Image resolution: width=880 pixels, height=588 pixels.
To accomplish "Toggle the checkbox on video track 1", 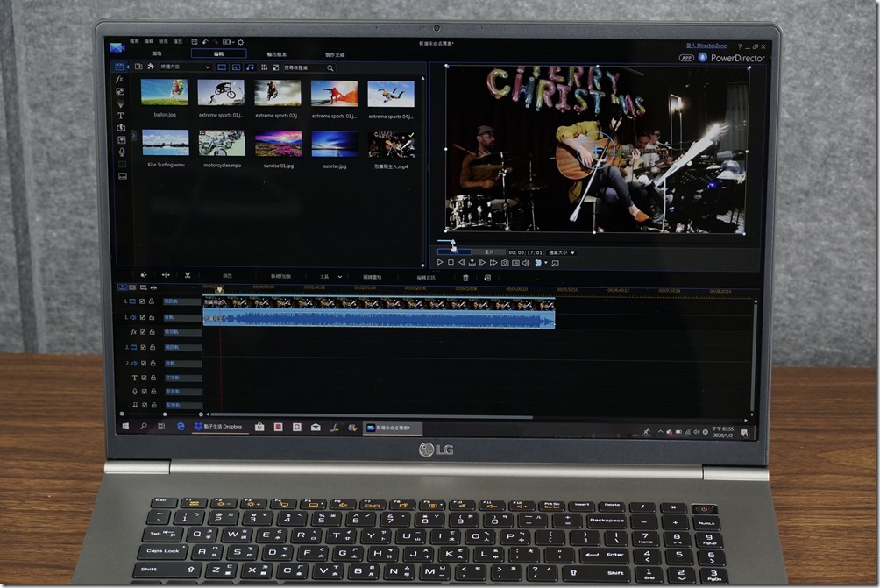I will click(x=142, y=301).
